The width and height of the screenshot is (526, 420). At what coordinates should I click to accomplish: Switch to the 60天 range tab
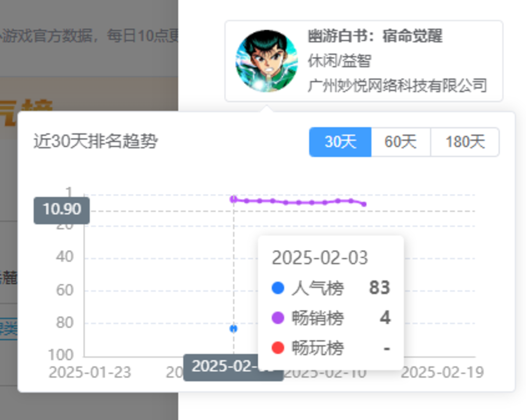401,142
